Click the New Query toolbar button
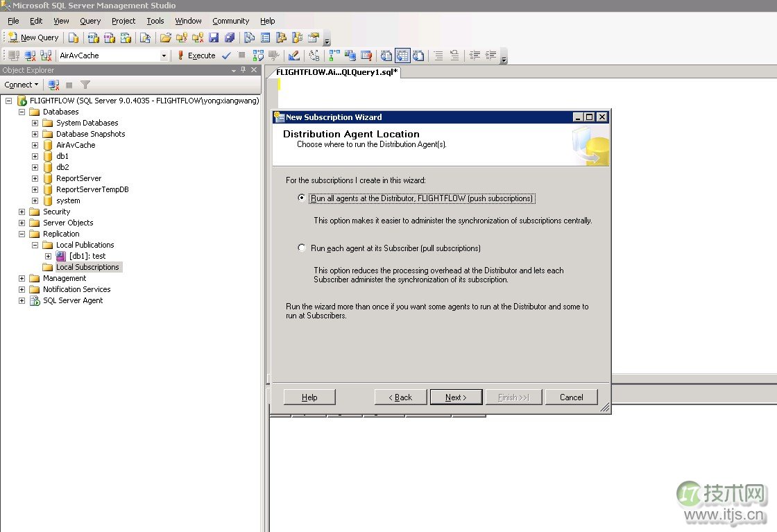 (34, 37)
